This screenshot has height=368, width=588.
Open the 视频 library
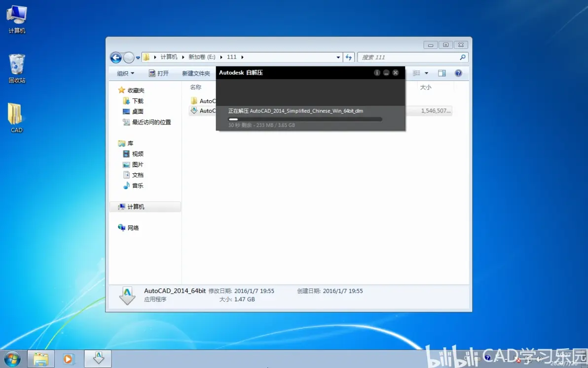pyautogui.click(x=133, y=154)
